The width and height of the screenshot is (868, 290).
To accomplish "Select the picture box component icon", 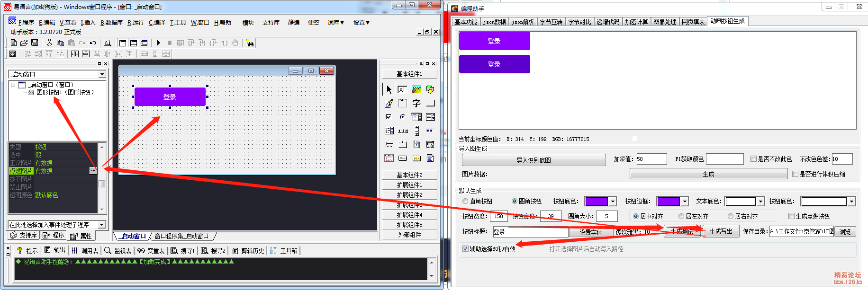I will coord(416,89).
